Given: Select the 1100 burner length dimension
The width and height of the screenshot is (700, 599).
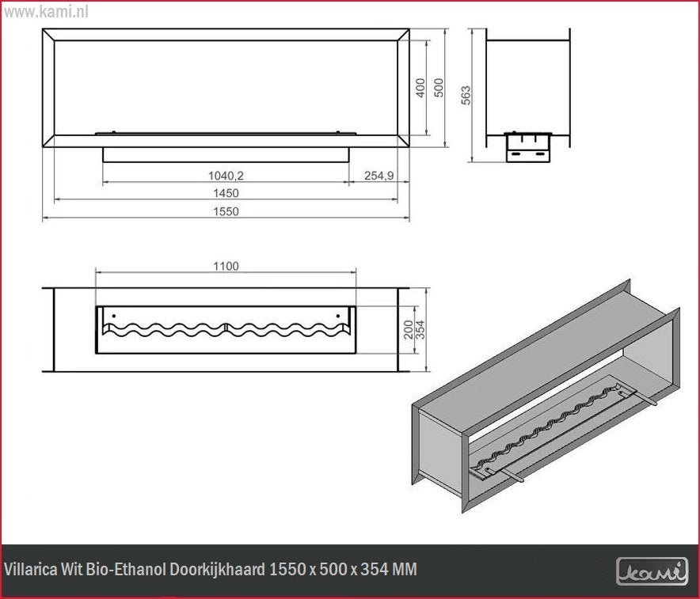Looking at the screenshot, I should pyautogui.click(x=226, y=267).
